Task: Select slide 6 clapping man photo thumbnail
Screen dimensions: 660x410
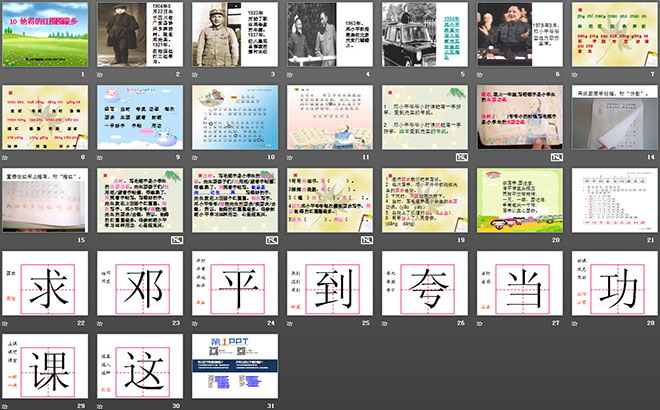Action: click(x=520, y=34)
